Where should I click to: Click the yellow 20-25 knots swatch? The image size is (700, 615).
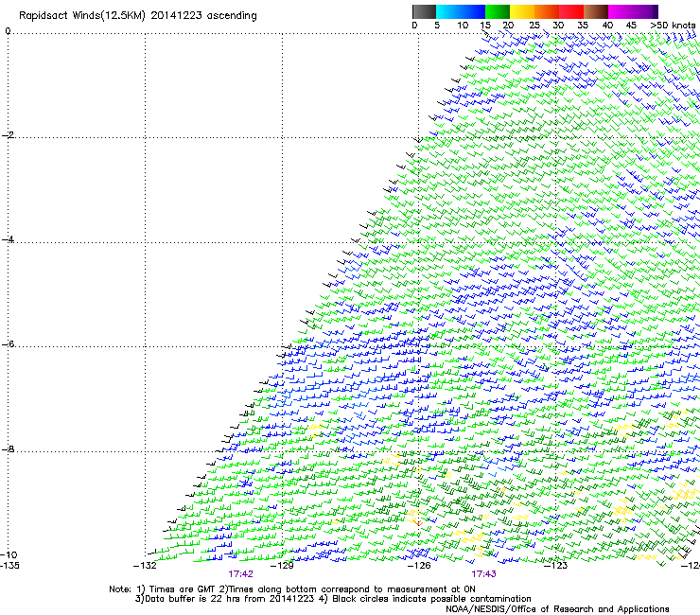pyautogui.click(x=522, y=11)
